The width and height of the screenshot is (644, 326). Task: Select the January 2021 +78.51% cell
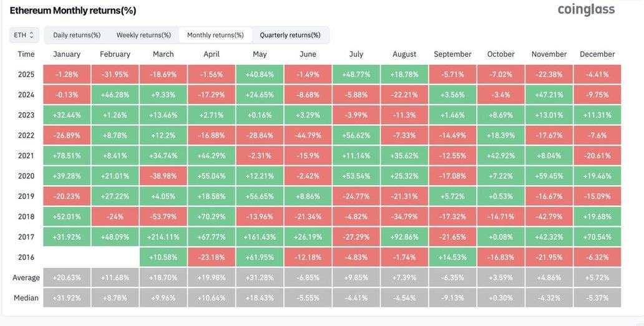point(67,156)
